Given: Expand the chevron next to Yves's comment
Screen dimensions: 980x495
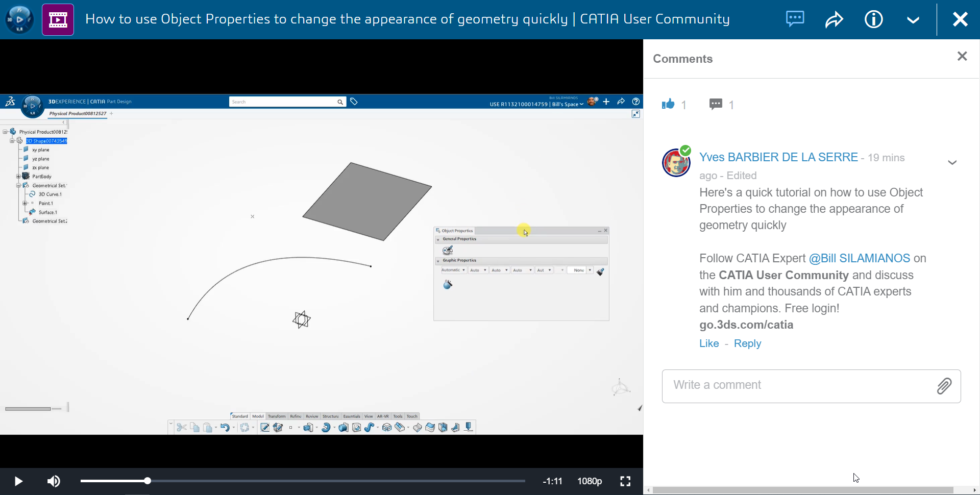Looking at the screenshot, I should [952, 162].
